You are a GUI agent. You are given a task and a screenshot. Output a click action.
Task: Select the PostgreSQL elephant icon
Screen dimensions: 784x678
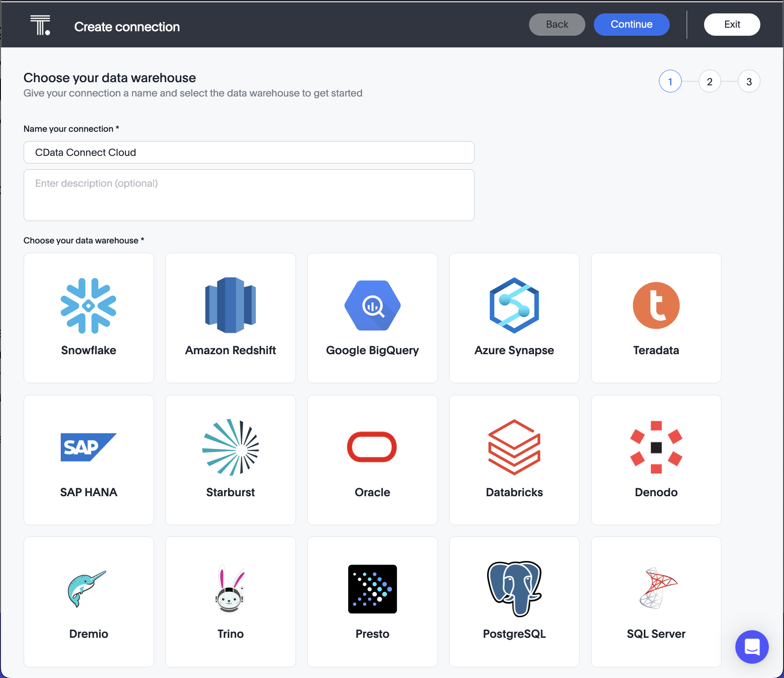(x=514, y=589)
